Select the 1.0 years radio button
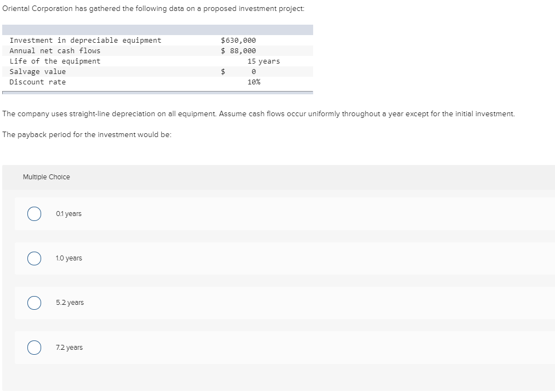Viewport: 555px width, 392px height. pyautogui.click(x=34, y=258)
